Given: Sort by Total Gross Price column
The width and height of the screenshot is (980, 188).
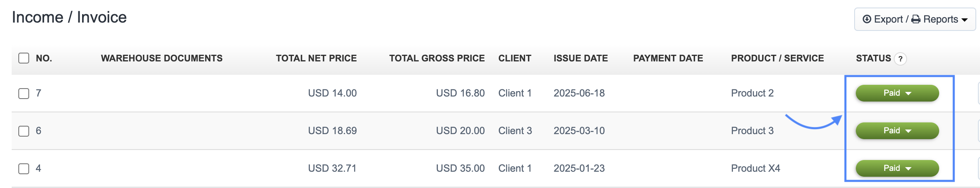Looking at the screenshot, I should pos(437,58).
